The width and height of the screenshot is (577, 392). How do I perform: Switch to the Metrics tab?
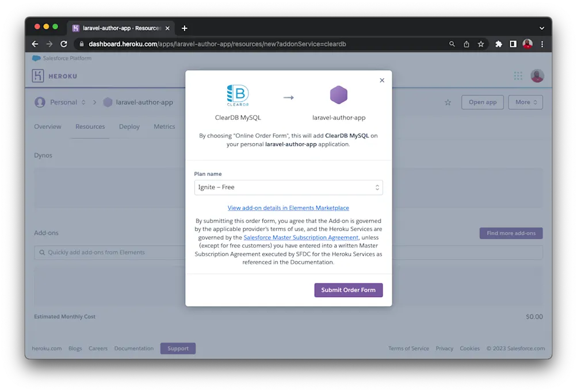[164, 126]
